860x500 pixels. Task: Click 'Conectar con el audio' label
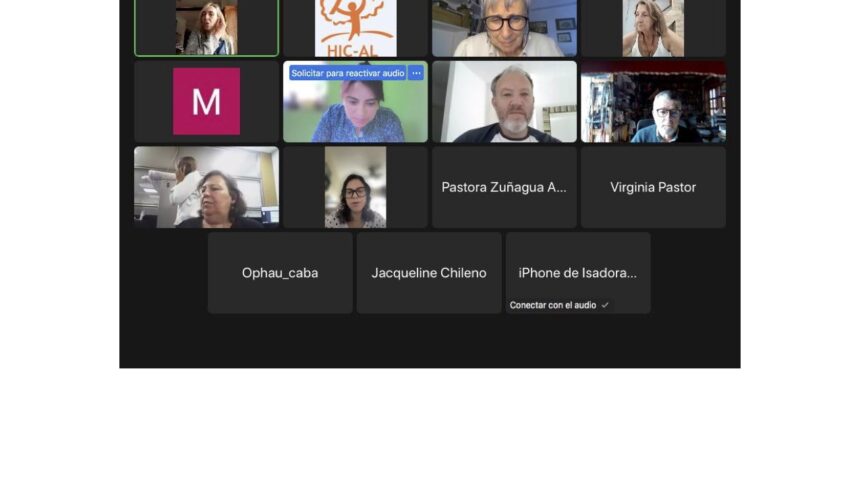click(553, 305)
